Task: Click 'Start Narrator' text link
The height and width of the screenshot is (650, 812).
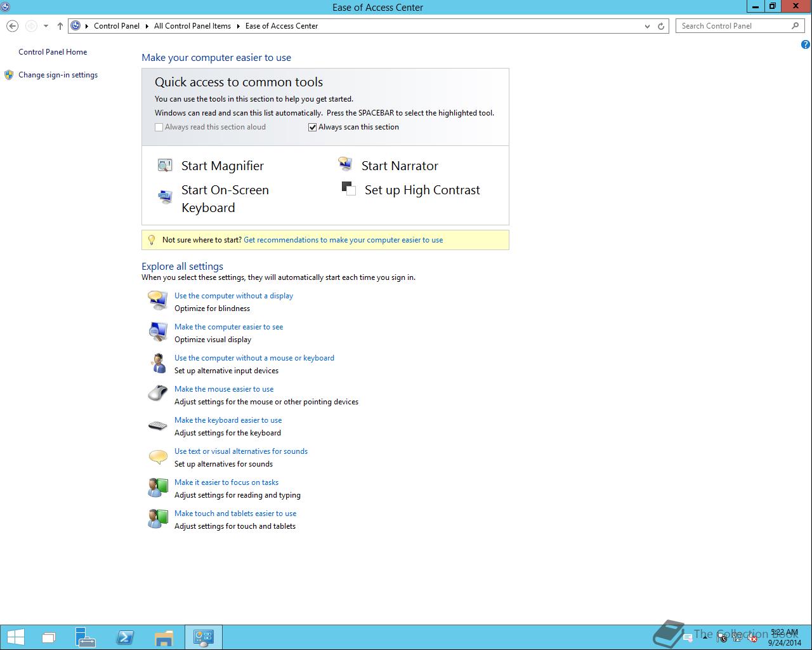Action: [x=400, y=166]
